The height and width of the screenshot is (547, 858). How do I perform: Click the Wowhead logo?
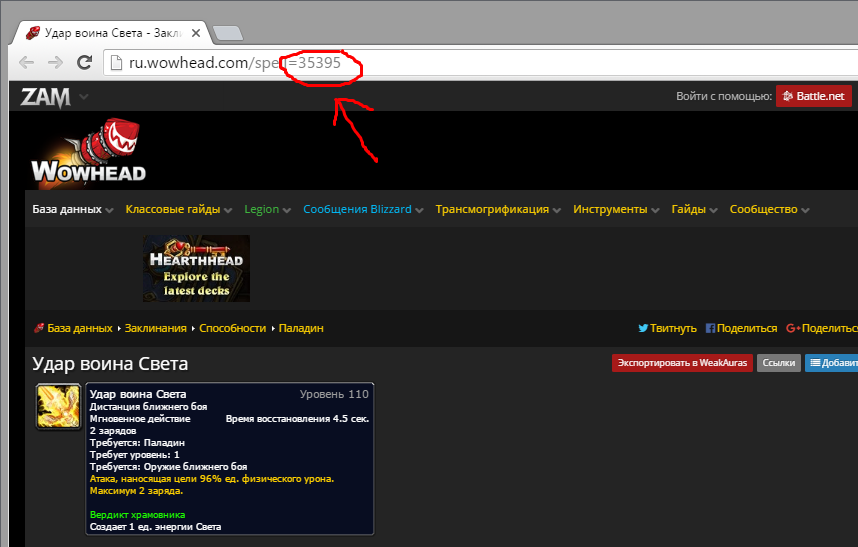89,152
